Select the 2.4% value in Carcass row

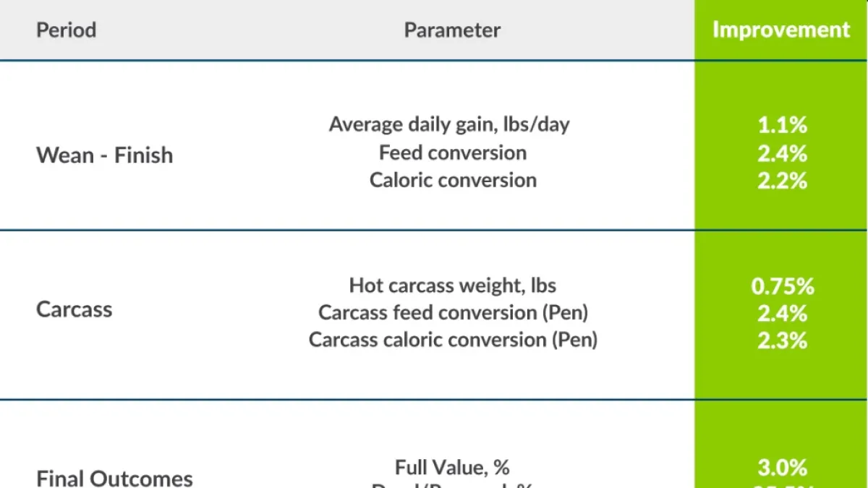(782, 313)
